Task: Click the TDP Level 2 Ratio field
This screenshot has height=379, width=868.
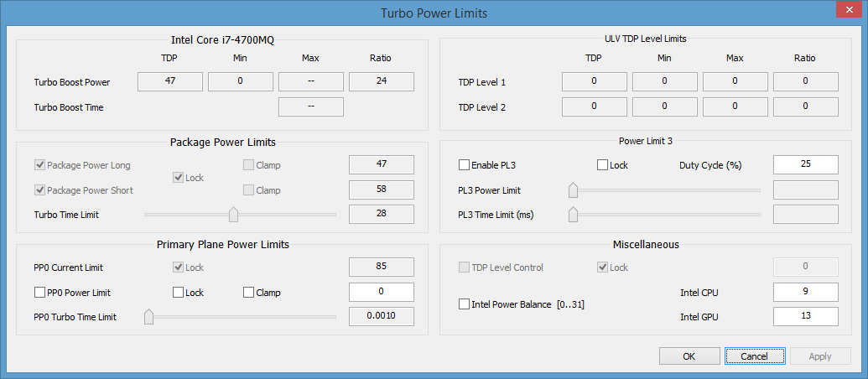Action: [805, 106]
